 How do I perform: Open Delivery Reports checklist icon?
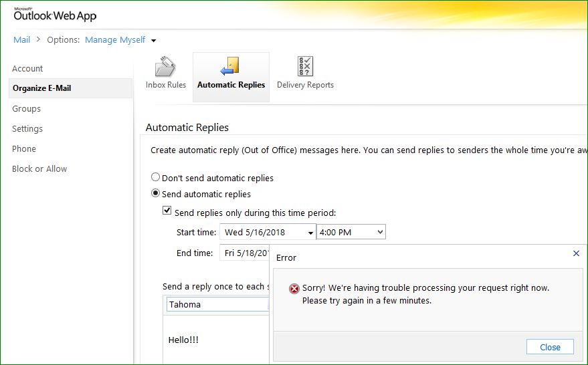(x=305, y=66)
